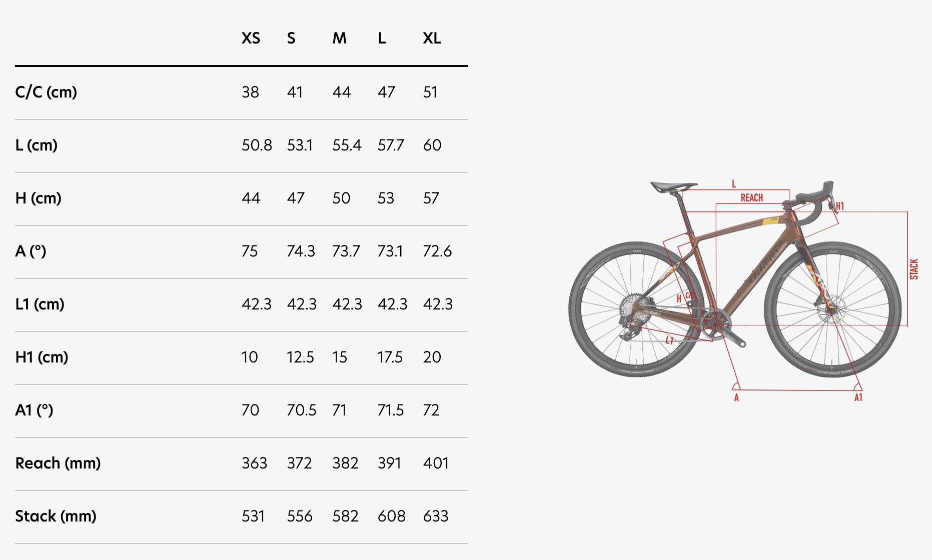Click the A1 angle label under front wheel
932x560 pixels.
858,397
